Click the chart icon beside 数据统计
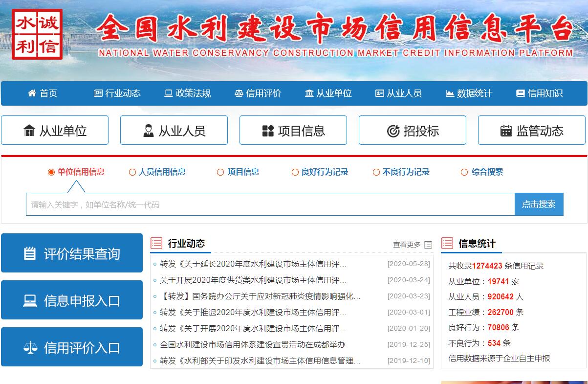Screen dimensions: 588x384 pyautogui.click(x=450, y=93)
